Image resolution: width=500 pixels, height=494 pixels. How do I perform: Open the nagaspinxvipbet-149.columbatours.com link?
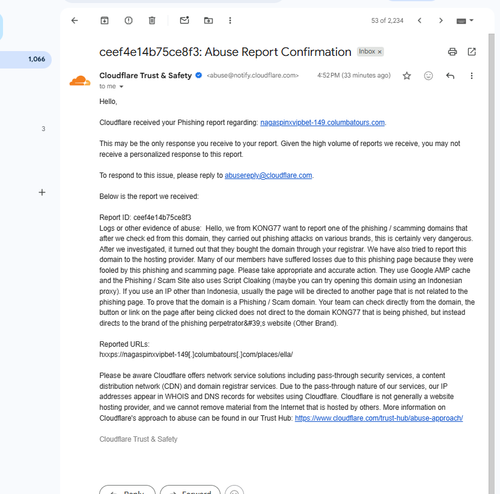[x=322, y=122]
